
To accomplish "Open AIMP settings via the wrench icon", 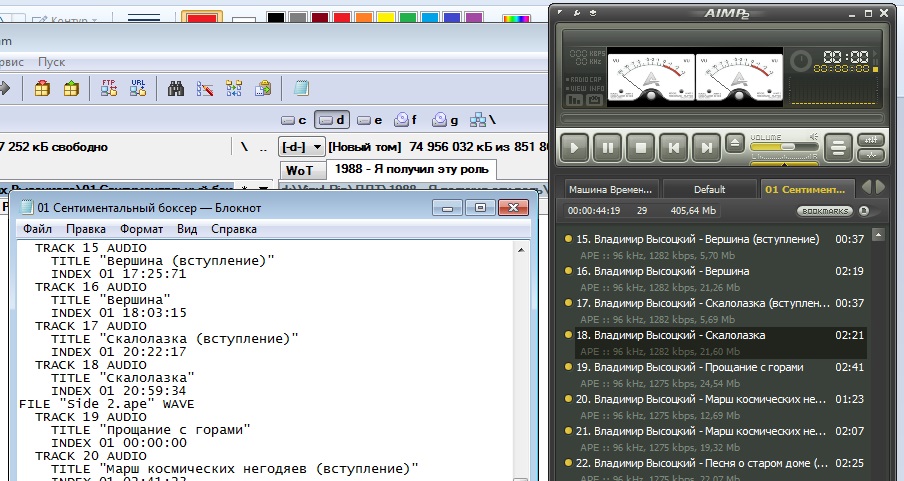I will pyautogui.click(x=577, y=13).
